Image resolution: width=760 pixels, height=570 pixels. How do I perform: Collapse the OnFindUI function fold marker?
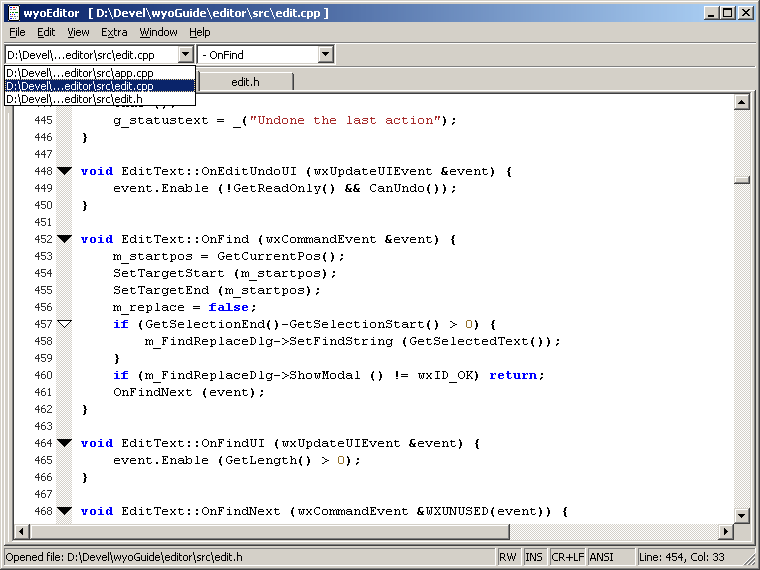coord(65,443)
